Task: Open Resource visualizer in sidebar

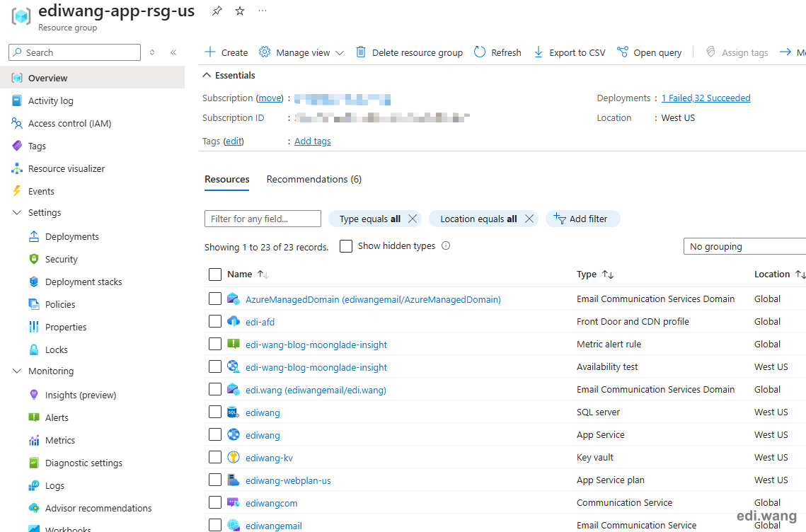Action: [x=67, y=168]
